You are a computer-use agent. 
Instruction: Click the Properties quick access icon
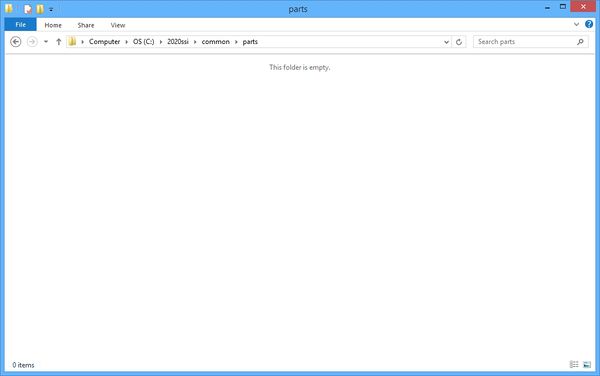[x=28, y=9]
